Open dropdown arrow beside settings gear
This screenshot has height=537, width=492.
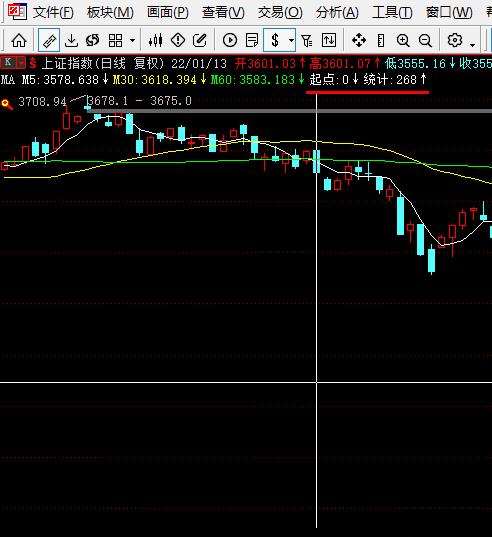472,45
